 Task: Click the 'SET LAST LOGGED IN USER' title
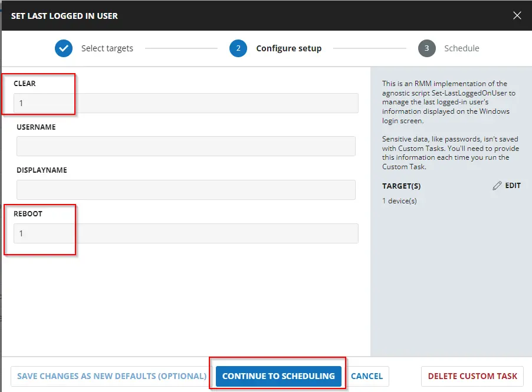click(64, 16)
